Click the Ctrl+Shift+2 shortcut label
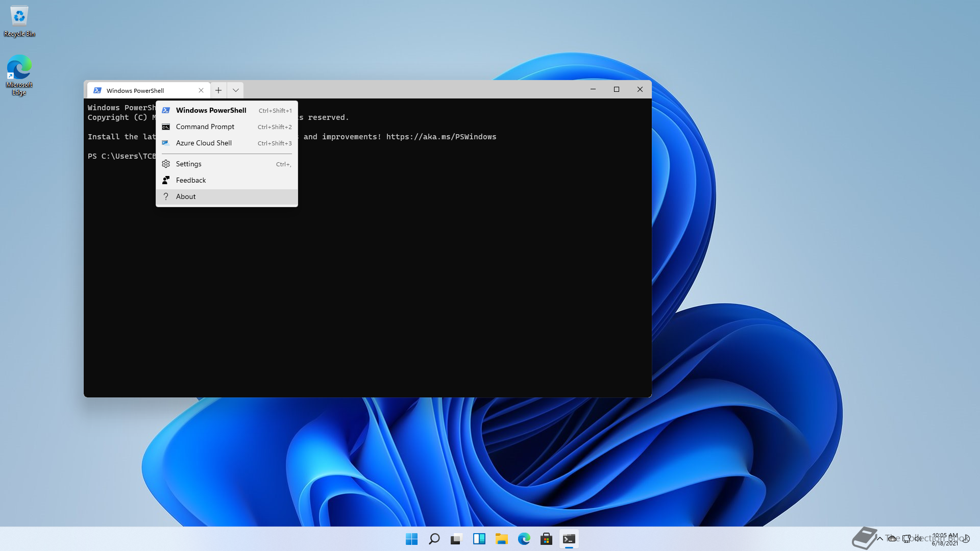Screen dimensions: 980x551 (x=275, y=127)
